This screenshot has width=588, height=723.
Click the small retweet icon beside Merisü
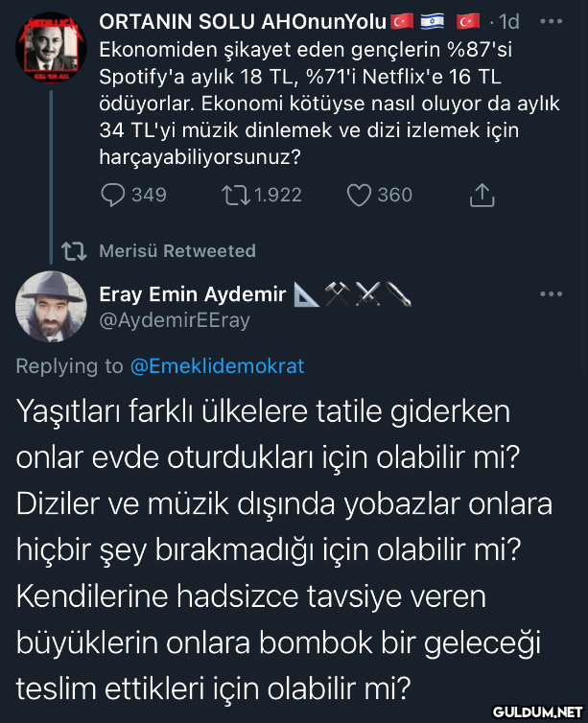(x=72, y=251)
